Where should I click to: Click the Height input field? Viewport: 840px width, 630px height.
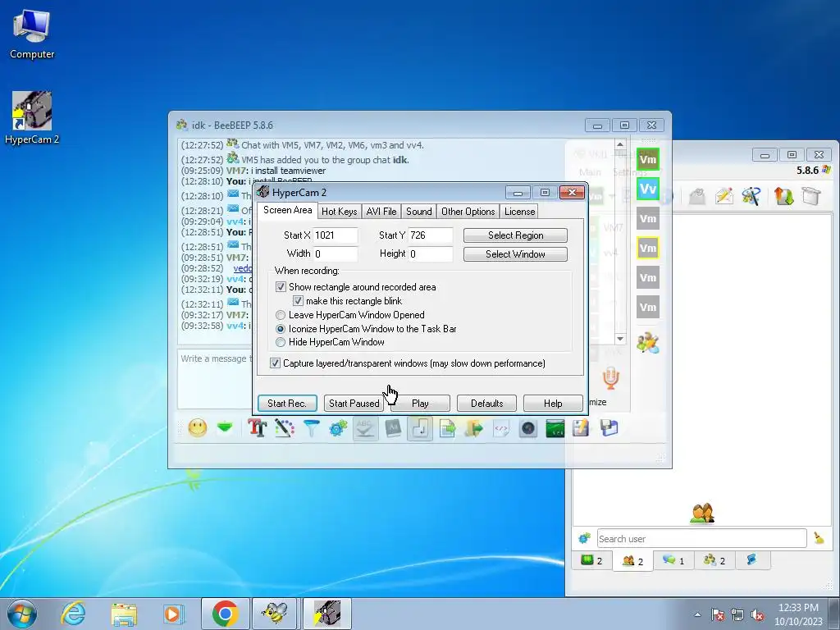pos(431,254)
